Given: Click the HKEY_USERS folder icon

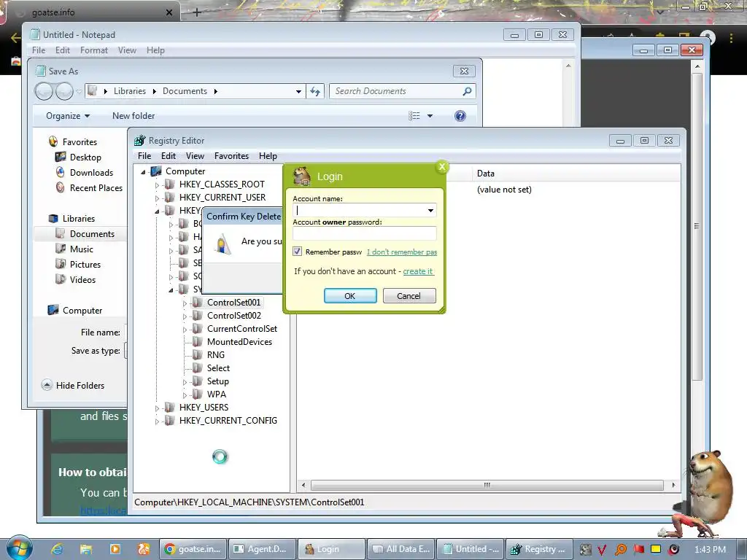Looking at the screenshot, I should [x=169, y=407].
